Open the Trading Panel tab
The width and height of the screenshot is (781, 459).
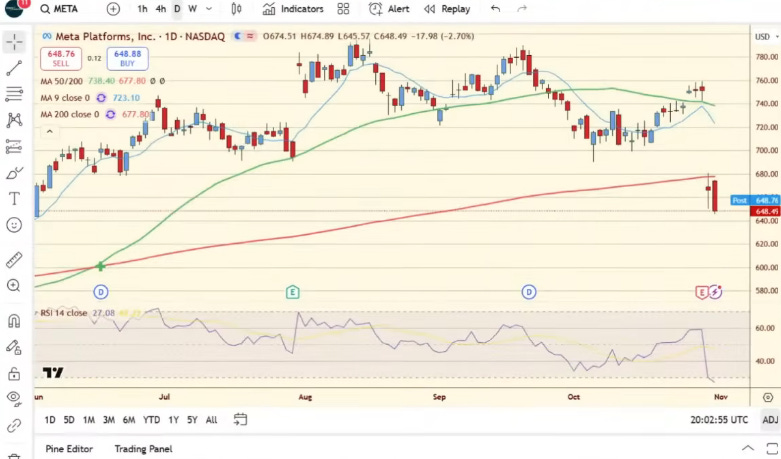pyautogui.click(x=143, y=449)
